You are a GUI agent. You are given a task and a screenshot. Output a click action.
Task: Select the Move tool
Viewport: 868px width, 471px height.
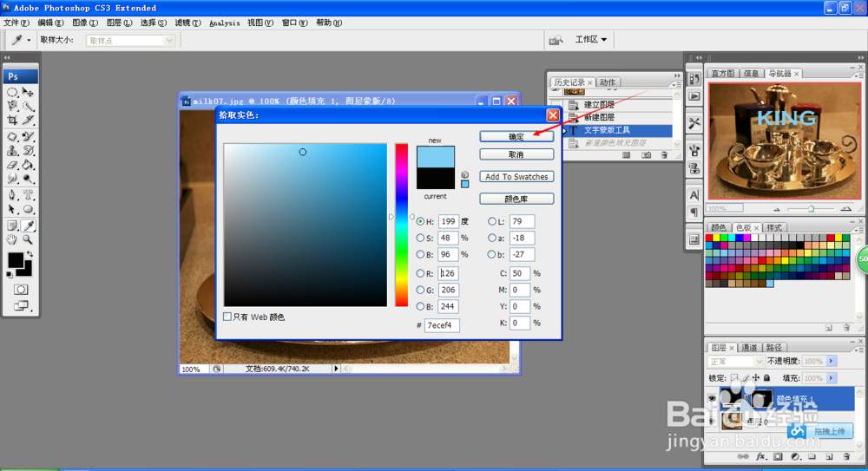[28, 93]
